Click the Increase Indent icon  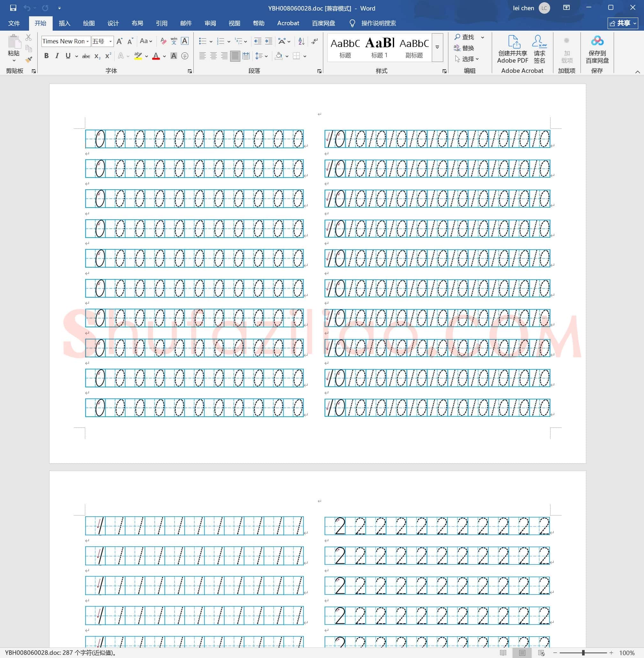[x=269, y=41]
